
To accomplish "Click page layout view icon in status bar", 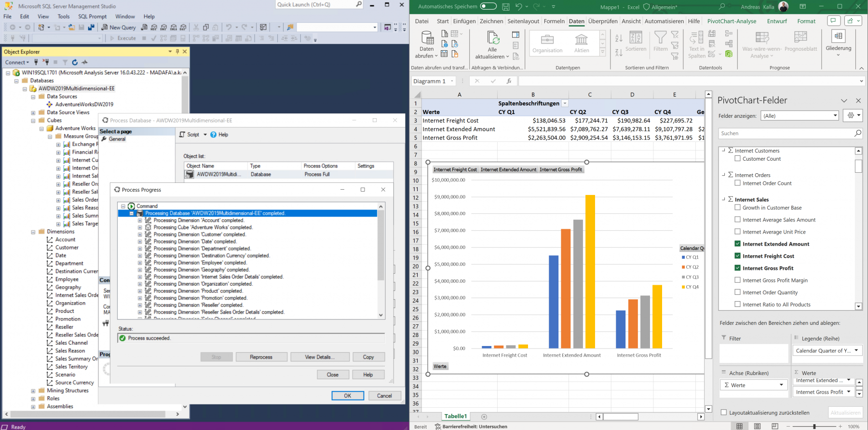I will tap(758, 426).
